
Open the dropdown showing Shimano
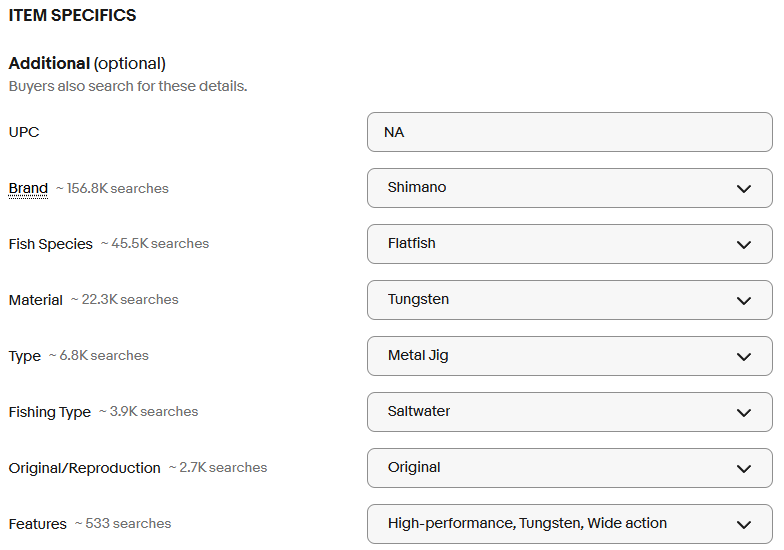click(569, 188)
